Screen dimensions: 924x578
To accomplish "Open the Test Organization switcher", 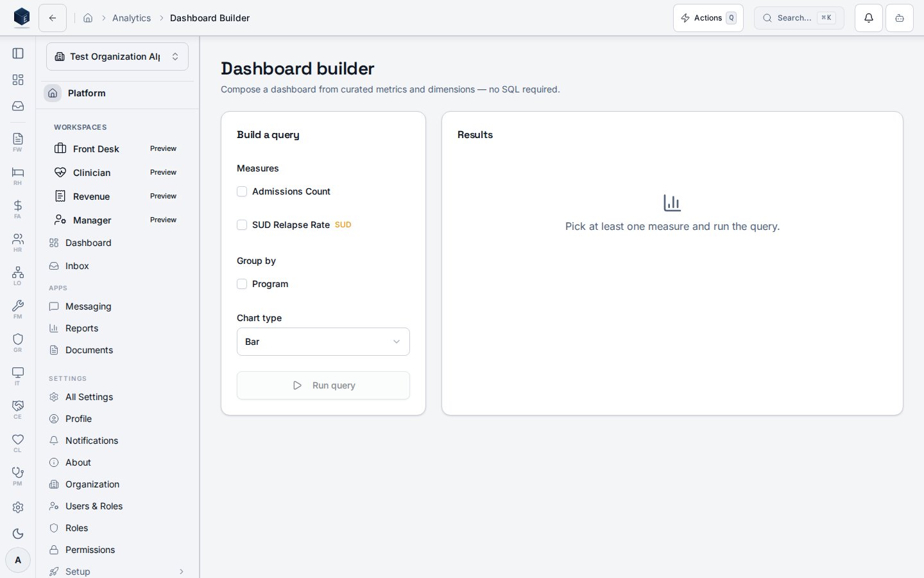I will click(117, 57).
